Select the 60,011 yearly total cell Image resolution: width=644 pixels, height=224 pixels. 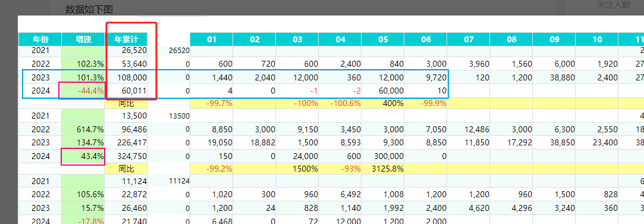pyautogui.click(x=126, y=91)
